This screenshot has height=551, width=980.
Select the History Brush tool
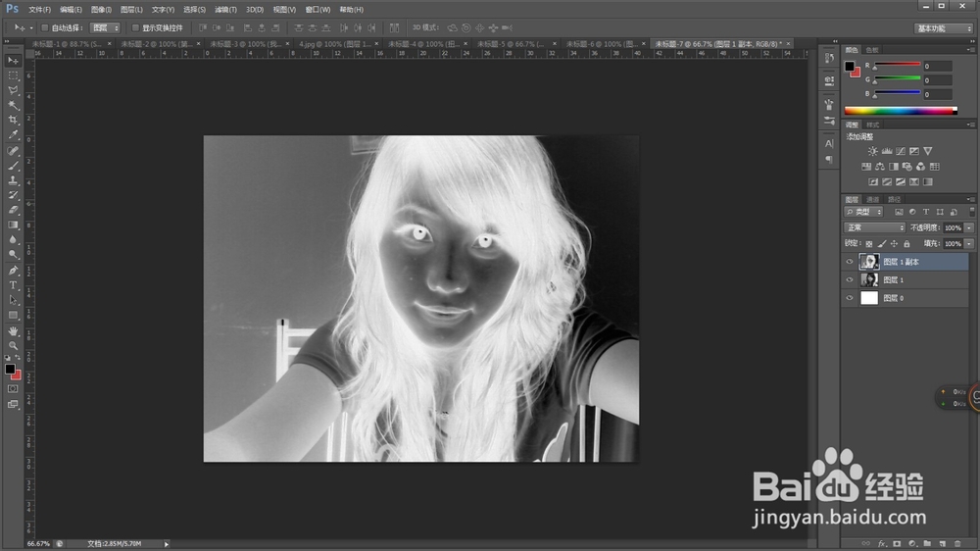pyautogui.click(x=13, y=195)
